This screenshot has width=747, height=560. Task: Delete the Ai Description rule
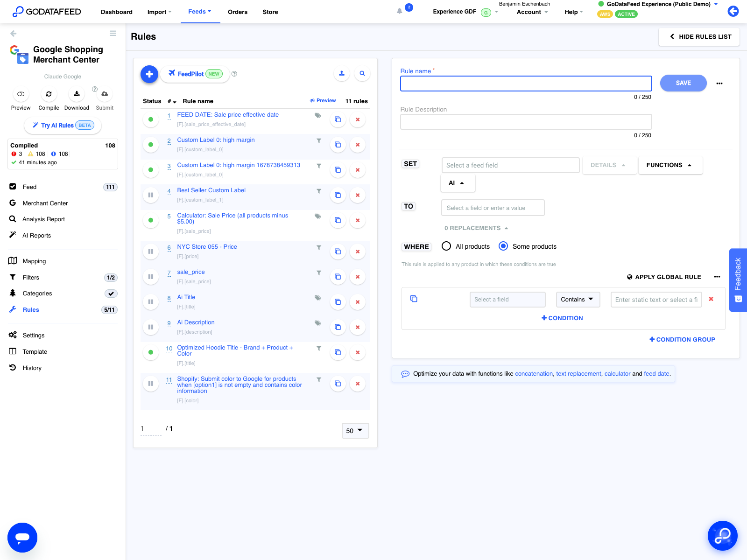tap(358, 327)
